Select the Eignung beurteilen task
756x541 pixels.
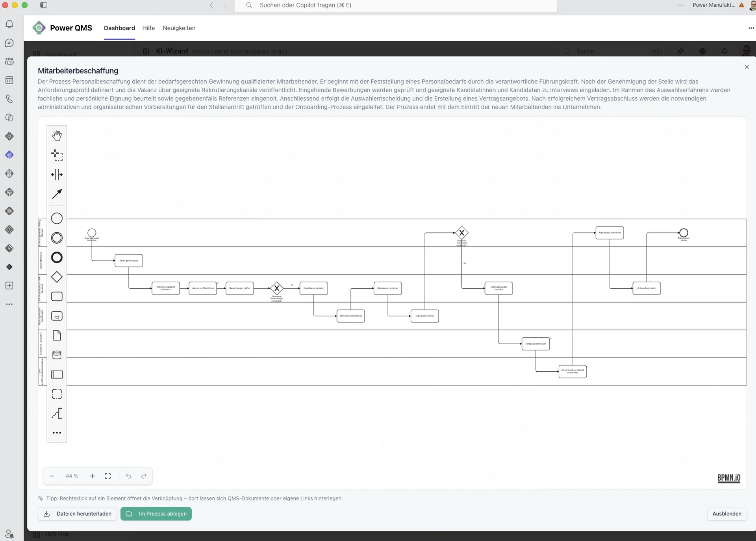(x=425, y=316)
